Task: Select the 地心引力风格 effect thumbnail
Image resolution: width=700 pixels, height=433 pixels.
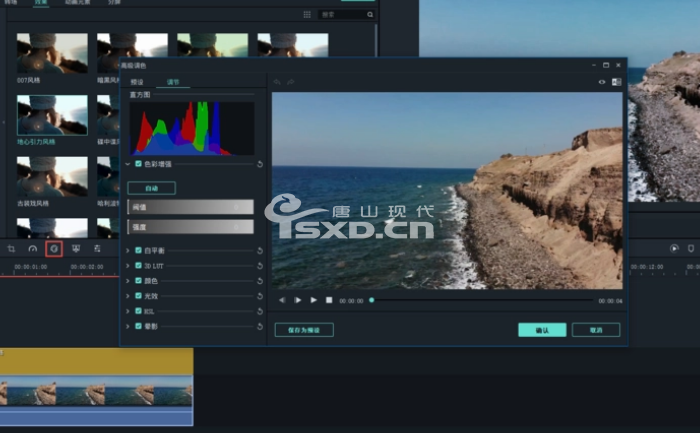Action: click(x=52, y=115)
